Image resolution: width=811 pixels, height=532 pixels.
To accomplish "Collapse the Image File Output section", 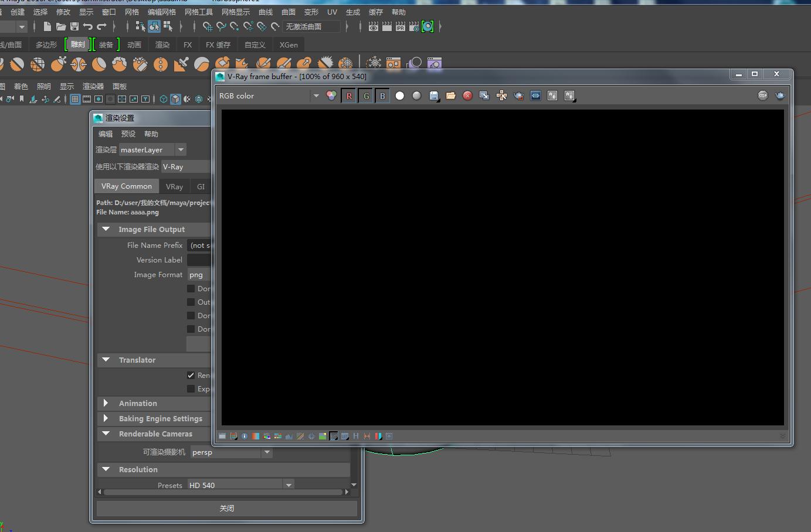I will (x=106, y=229).
